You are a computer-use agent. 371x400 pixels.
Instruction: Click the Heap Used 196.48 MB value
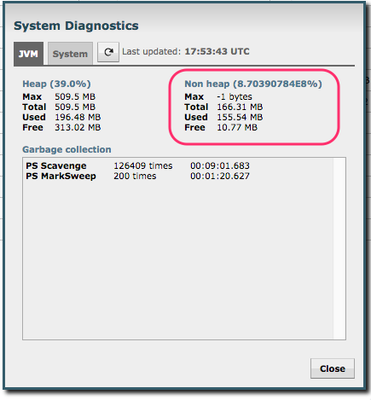coord(78,117)
